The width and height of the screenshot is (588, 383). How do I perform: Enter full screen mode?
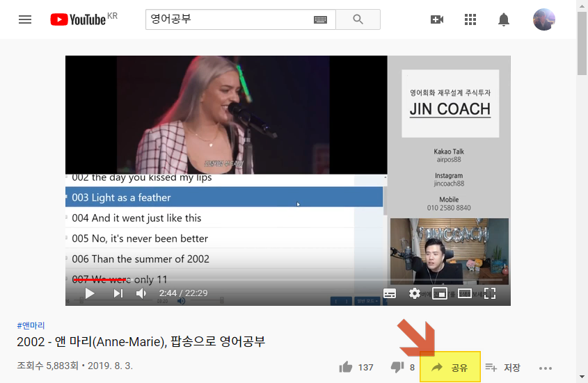[x=490, y=293]
